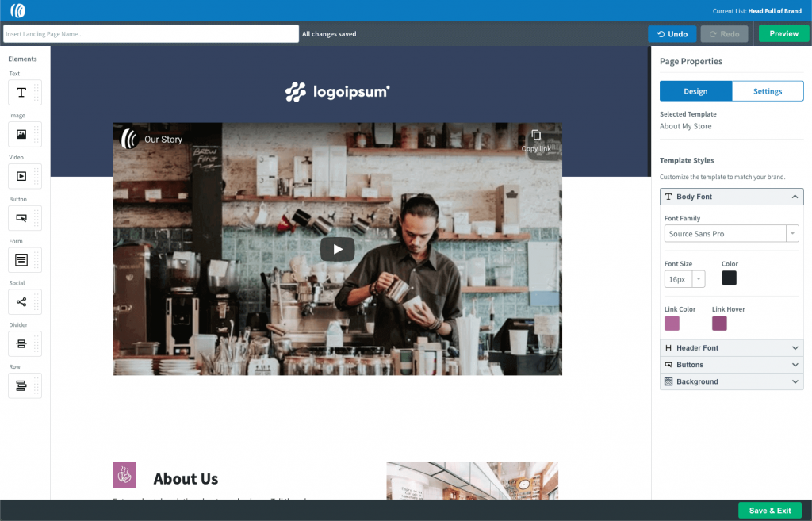The width and height of the screenshot is (812, 521).
Task: Play the Our Story video
Action: [337, 249]
